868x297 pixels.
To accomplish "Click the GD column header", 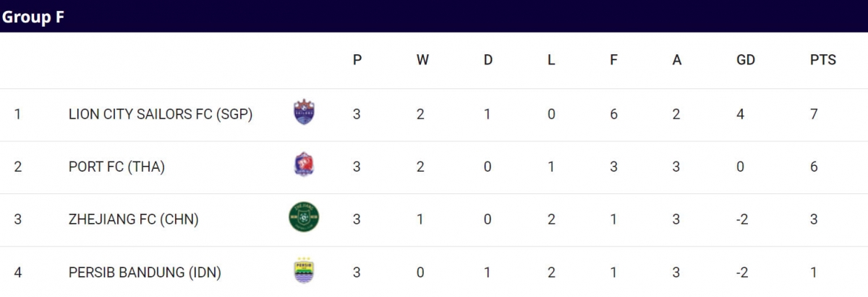I will (745, 60).
